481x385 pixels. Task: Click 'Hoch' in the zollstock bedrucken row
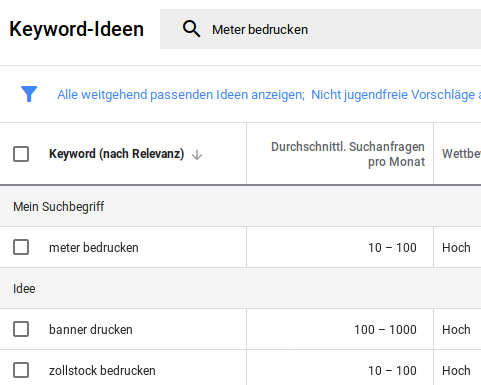point(456,371)
